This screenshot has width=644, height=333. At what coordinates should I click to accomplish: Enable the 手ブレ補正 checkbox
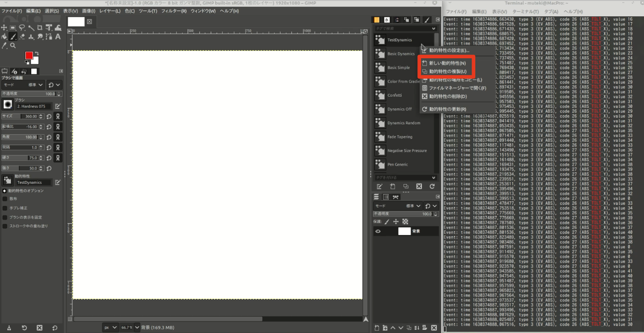[5, 208]
